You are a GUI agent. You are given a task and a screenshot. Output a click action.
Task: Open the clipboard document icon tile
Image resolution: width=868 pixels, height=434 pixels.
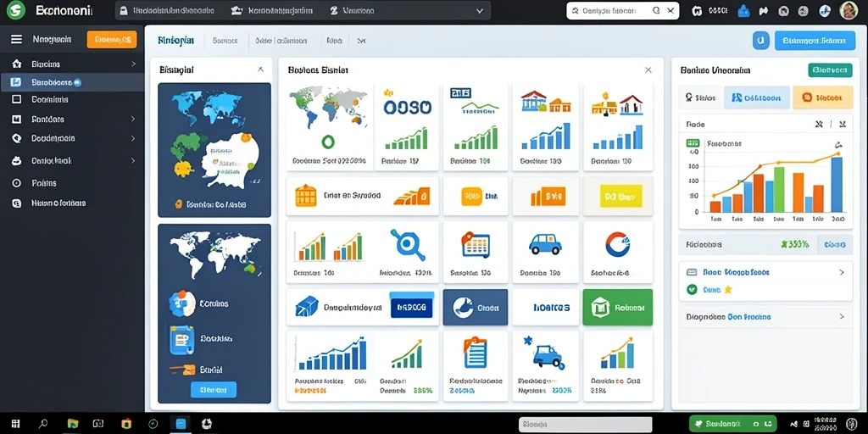point(476,353)
